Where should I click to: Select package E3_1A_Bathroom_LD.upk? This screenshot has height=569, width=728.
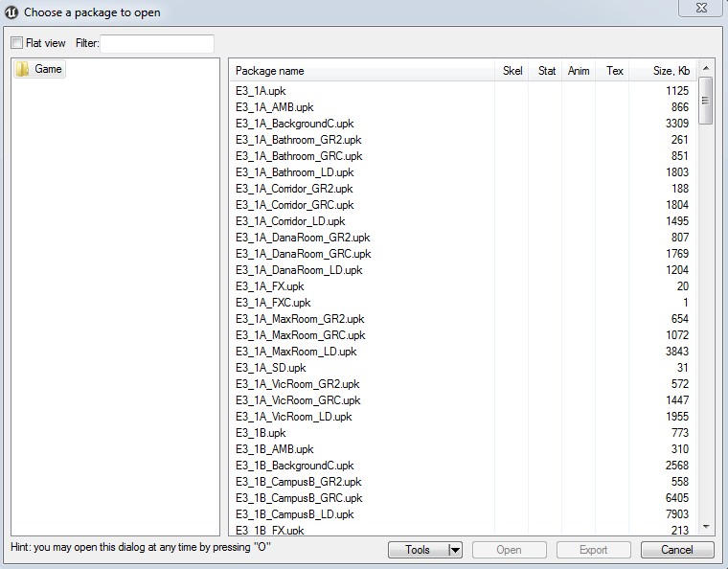[463, 172]
